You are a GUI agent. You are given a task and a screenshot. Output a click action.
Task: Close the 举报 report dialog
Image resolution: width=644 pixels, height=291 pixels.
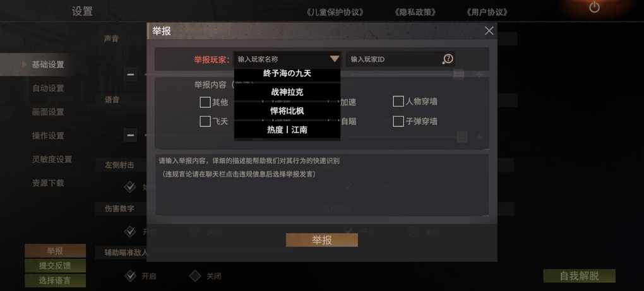point(489,31)
